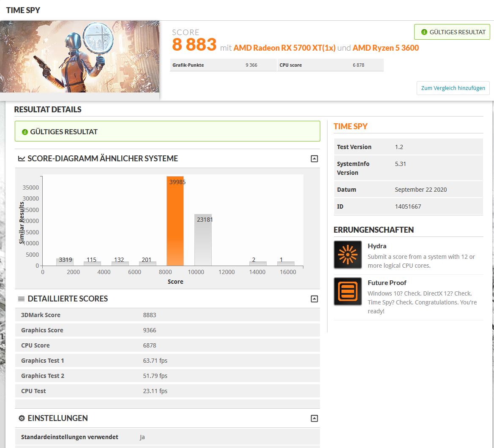494x448 pixels.
Task: Click the grey 23181 bar in the chart
Action: pos(203,239)
